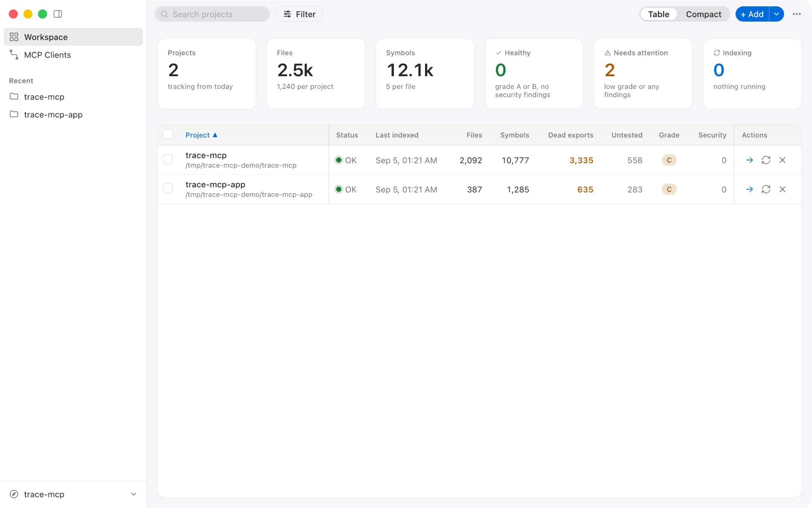Click dead exports value 3,335
The height and width of the screenshot is (508, 812).
pyautogui.click(x=581, y=160)
